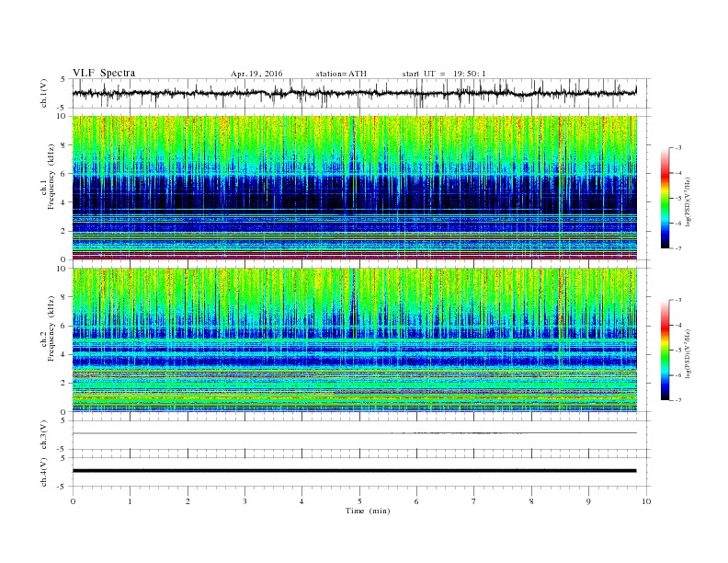This screenshot has height=563, width=728.
Task: Click time axis tick label '7'
Action: (474, 501)
